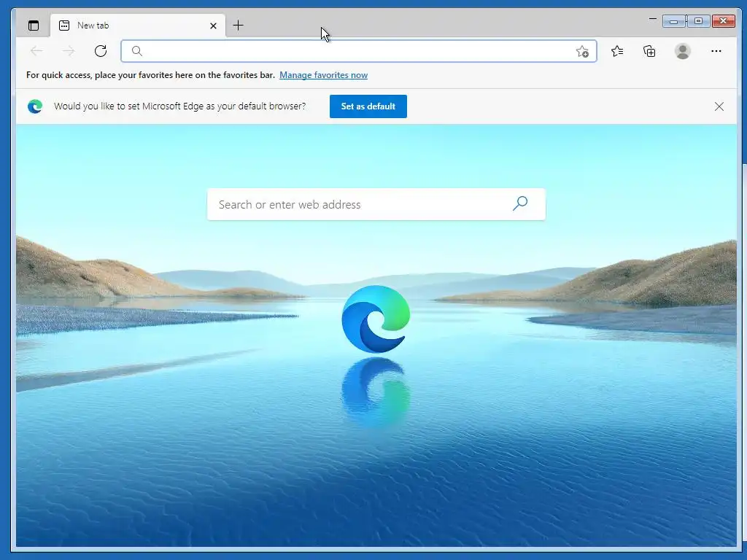The image size is (747, 560).
Task: Refresh the page
Action: click(x=101, y=51)
